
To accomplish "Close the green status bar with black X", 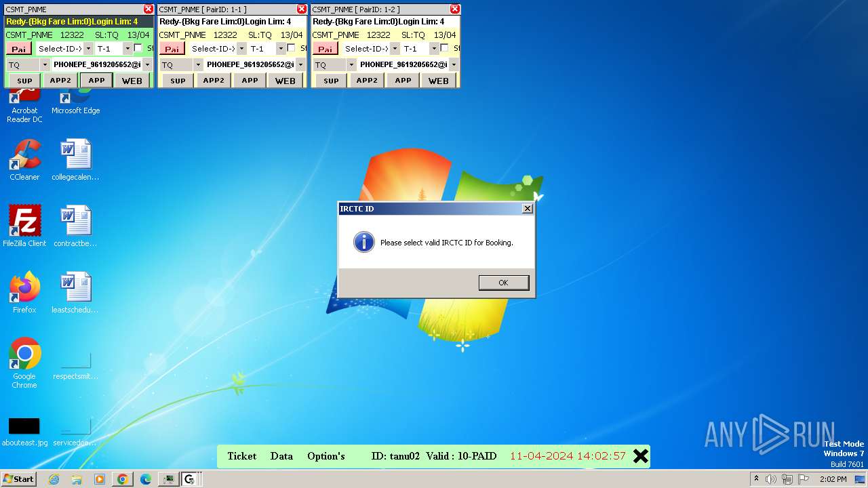I will coord(640,456).
